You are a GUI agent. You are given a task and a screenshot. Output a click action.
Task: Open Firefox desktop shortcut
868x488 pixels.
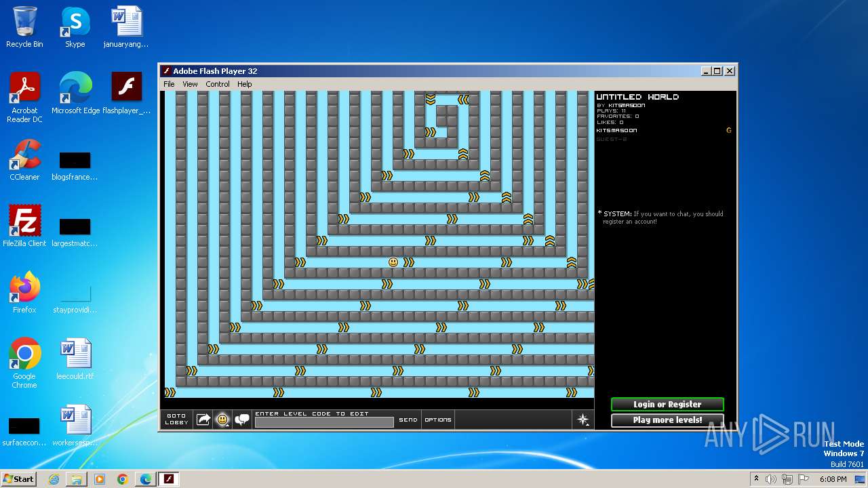point(24,293)
